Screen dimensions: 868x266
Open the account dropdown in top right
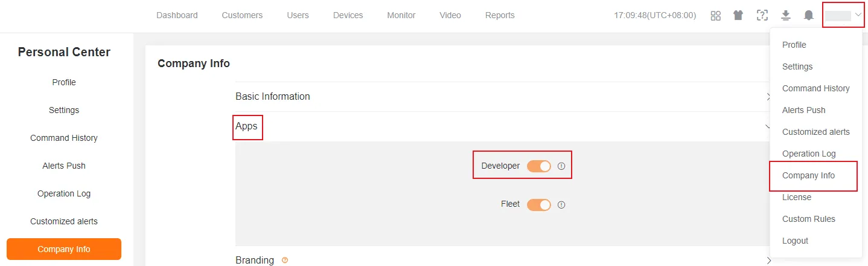[844, 16]
